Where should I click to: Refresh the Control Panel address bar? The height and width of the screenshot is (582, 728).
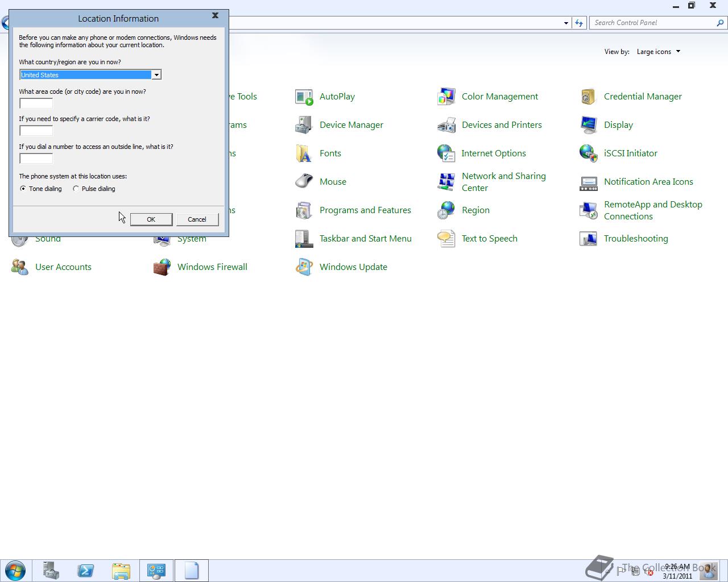coord(579,23)
